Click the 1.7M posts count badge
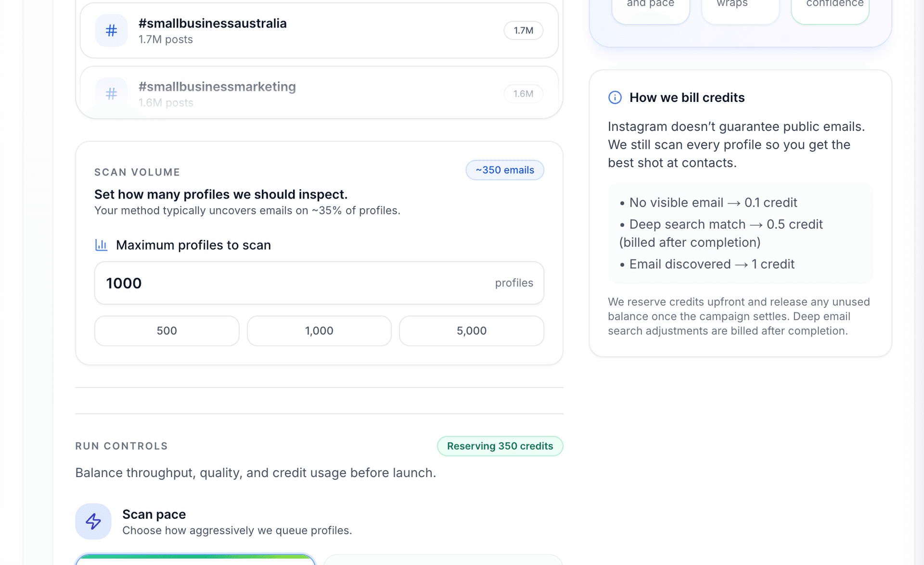 [523, 31]
